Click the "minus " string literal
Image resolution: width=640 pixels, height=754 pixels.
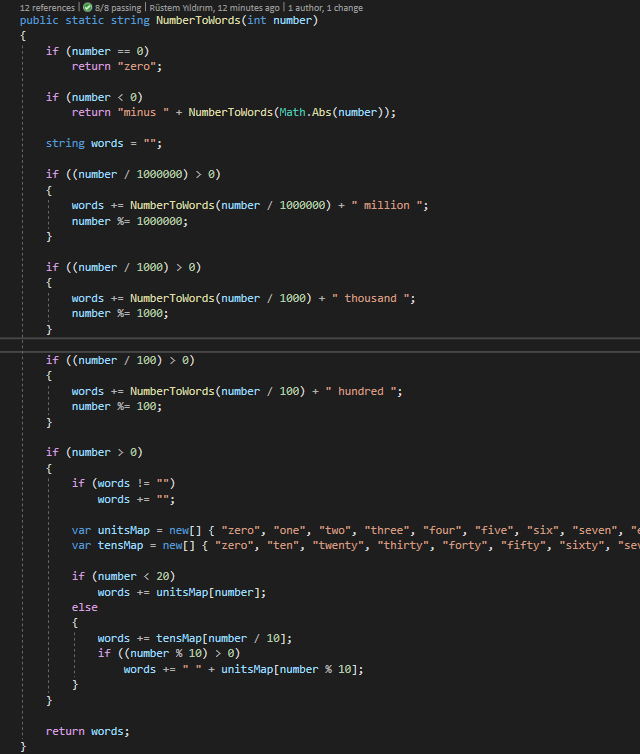tap(143, 113)
